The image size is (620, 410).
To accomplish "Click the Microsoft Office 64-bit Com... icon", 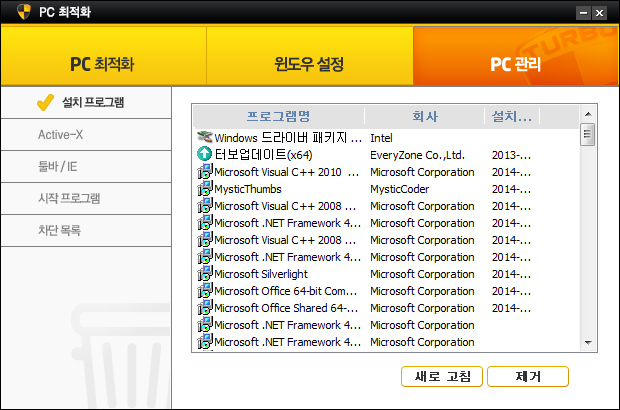I will pos(205,291).
